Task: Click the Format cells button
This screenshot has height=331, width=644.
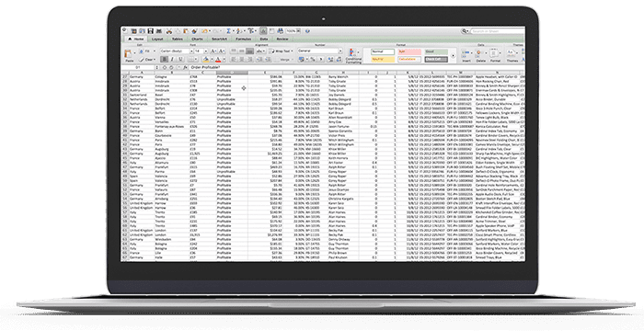Action: click(495, 55)
